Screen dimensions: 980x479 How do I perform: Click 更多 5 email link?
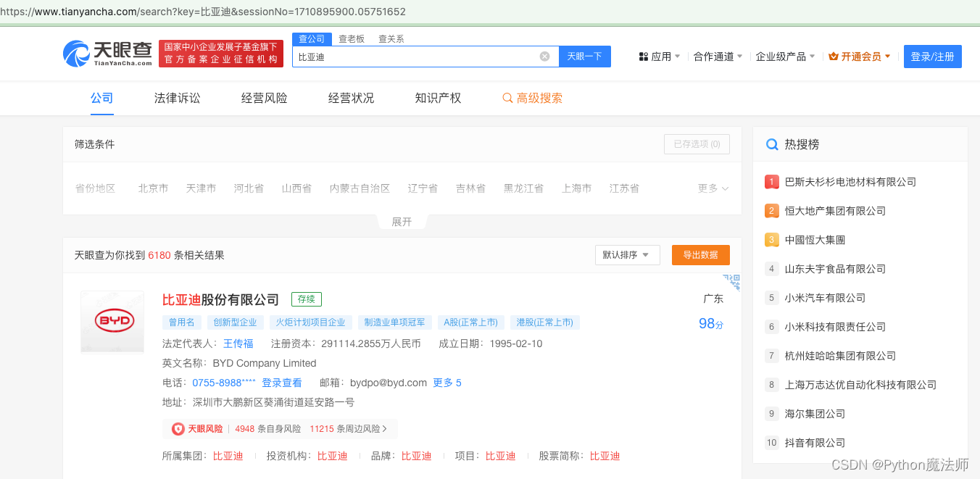pos(447,383)
